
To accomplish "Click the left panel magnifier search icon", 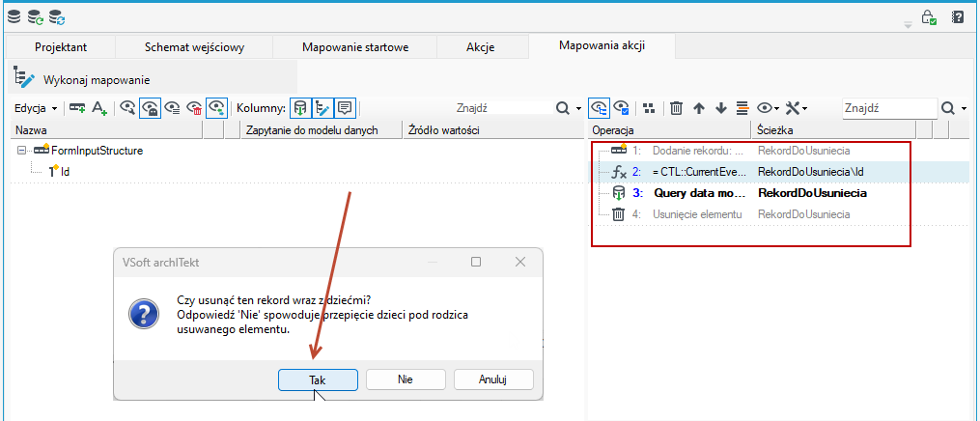I will 563,108.
